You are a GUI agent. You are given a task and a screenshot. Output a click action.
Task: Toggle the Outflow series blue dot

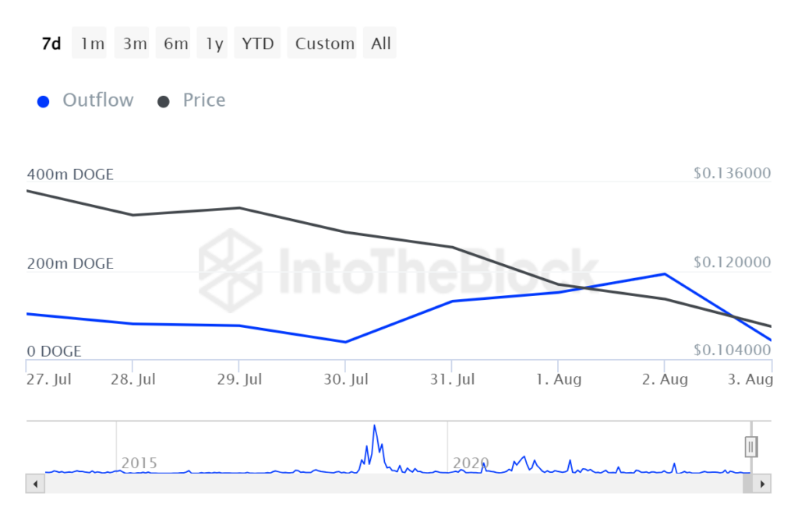(x=44, y=101)
